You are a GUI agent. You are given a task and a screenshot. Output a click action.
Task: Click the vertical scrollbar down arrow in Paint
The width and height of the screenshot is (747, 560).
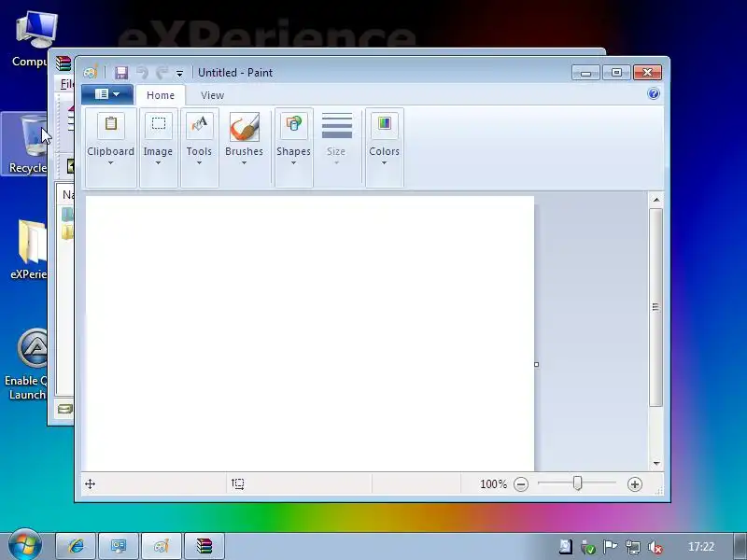point(656,463)
